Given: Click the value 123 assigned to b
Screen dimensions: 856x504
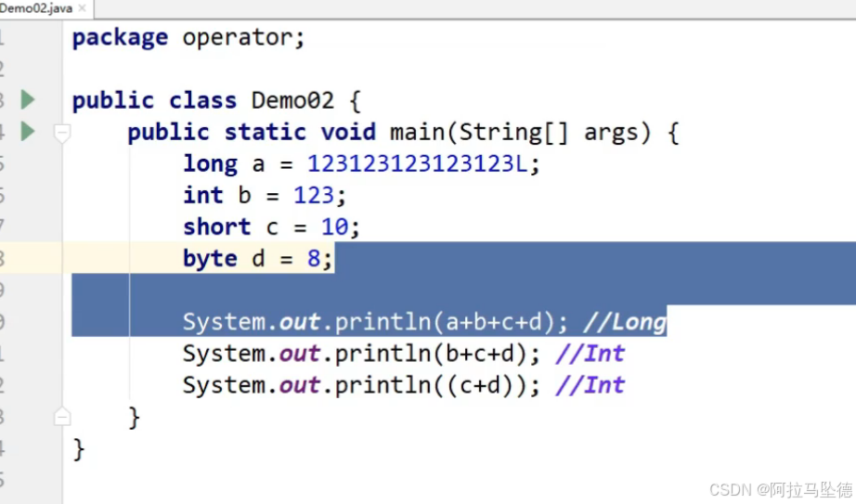Looking at the screenshot, I should (x=314, y=196).
